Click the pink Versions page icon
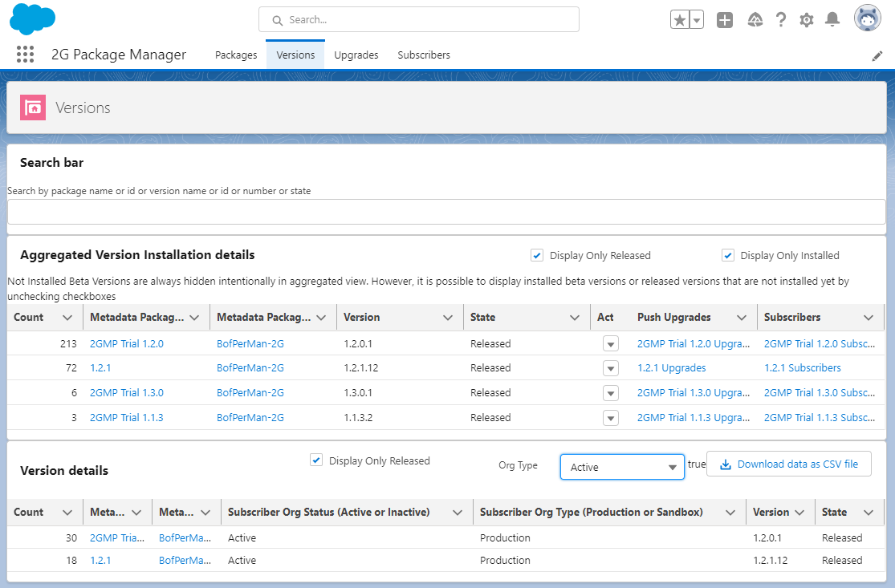This screenshot has width=895, height=588. click(x=33, y=107)
